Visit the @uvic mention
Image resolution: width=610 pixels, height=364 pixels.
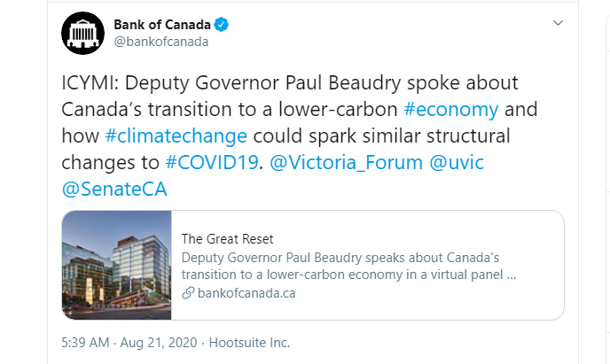pos(457,162)
